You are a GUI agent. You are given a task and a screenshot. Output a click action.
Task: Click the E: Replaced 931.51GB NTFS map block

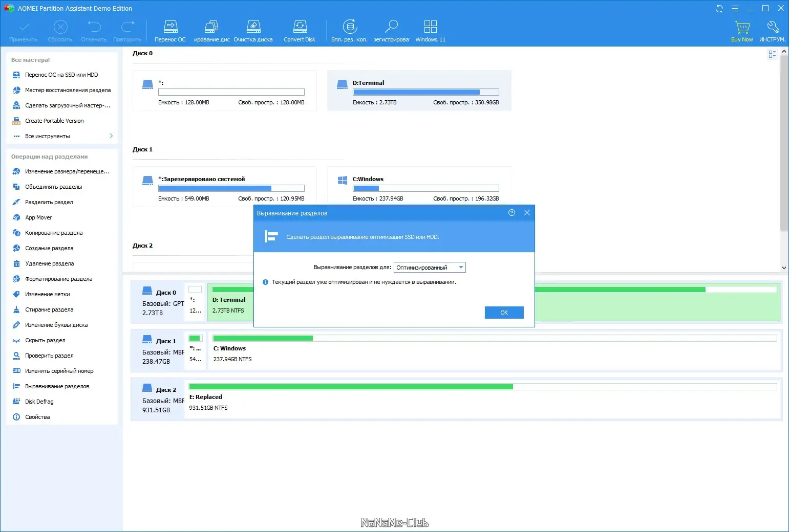tap(482, 399)
